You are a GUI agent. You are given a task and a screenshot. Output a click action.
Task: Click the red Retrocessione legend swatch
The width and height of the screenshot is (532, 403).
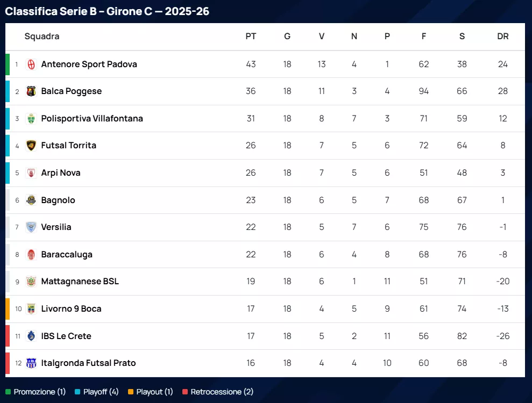click(185, 392)
